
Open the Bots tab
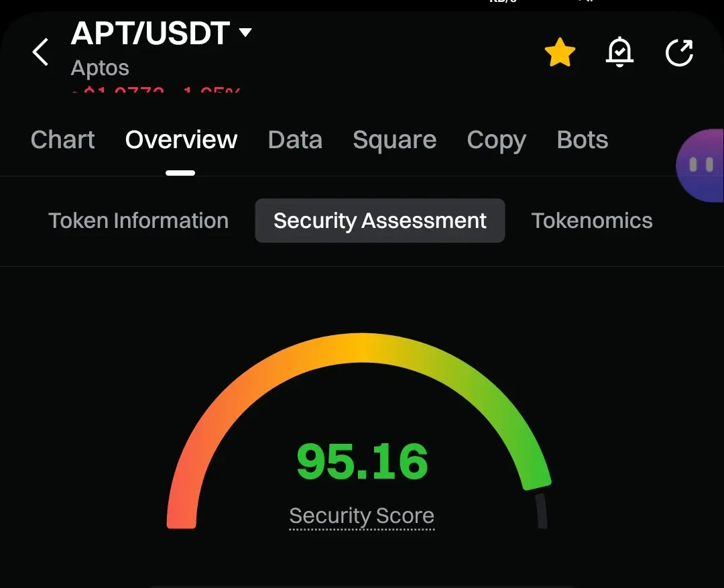coord(583,139)
